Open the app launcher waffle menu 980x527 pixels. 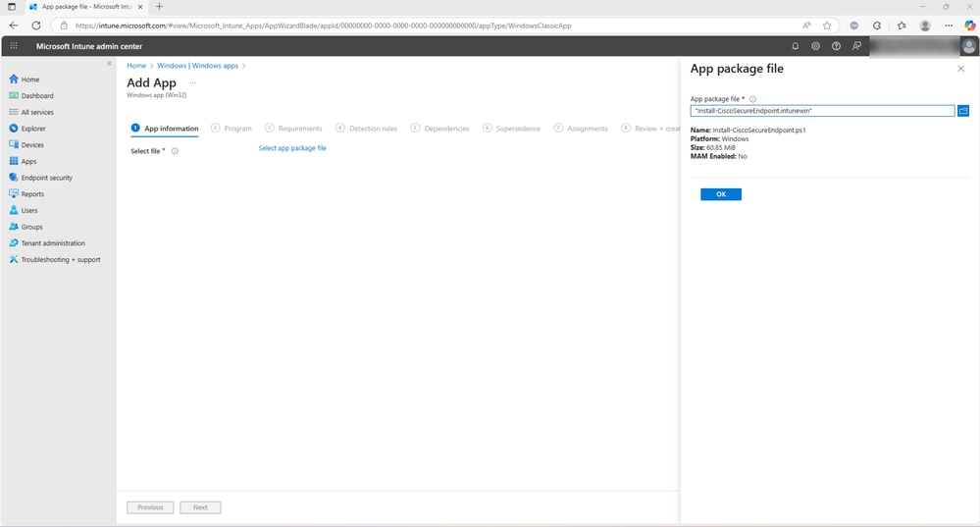(14, 46)
